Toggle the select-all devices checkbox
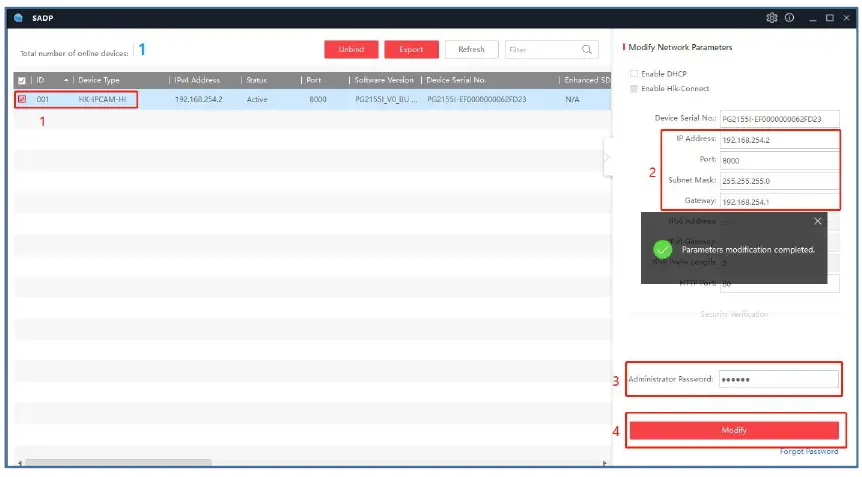 pyautogui.click(x=22, y=80)
